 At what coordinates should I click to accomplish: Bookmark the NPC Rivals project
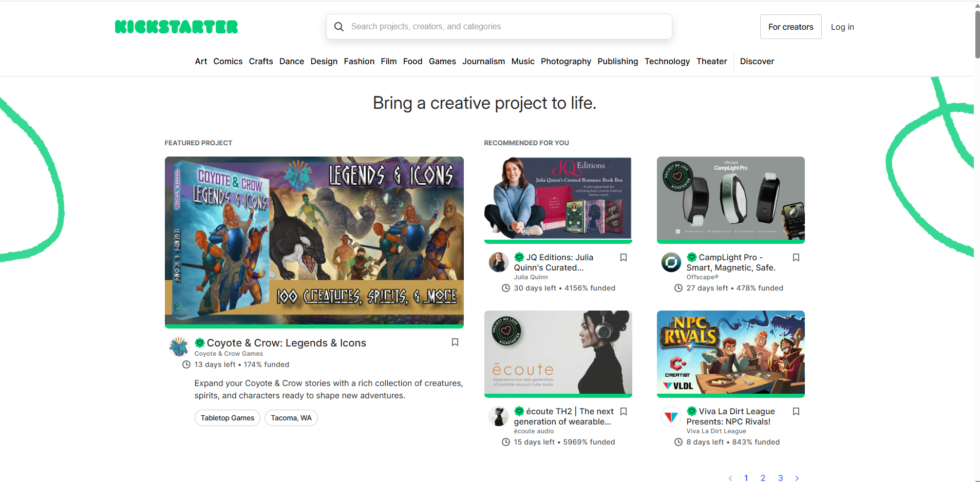tap(796, 412)
